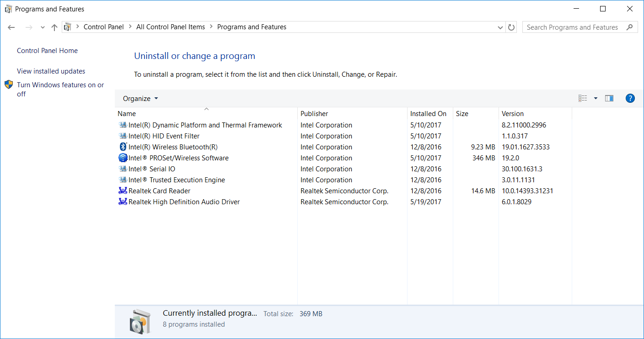
Task: Click Realtek Semiconductor Corp. publisher of Card Reader
Action: (344, 191)
